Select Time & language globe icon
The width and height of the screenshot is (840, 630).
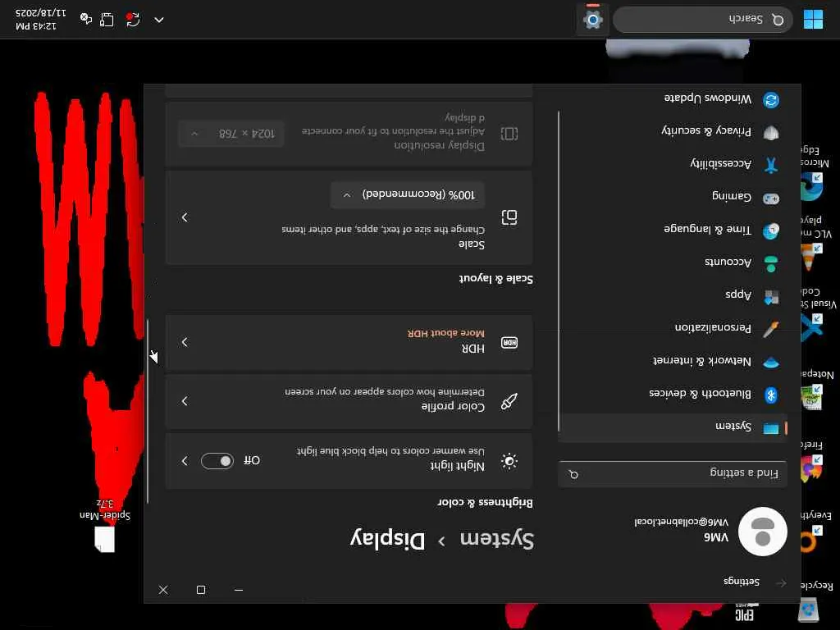tap(771, 231)
